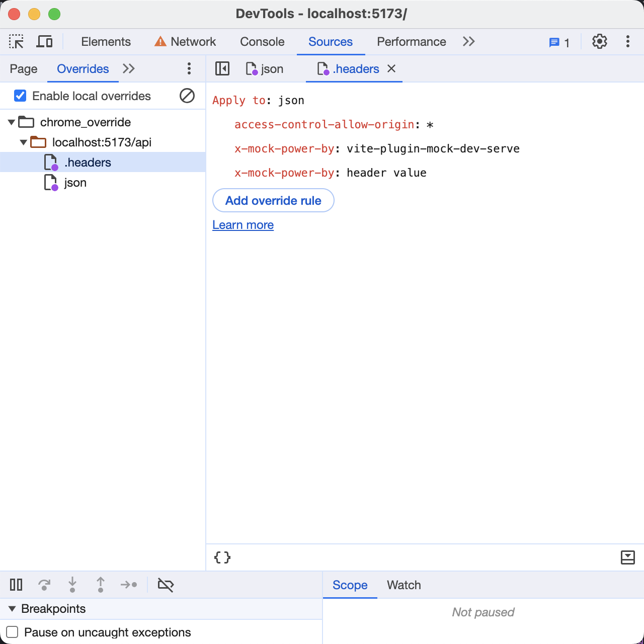Step out of the current function

tap(101, 585)
